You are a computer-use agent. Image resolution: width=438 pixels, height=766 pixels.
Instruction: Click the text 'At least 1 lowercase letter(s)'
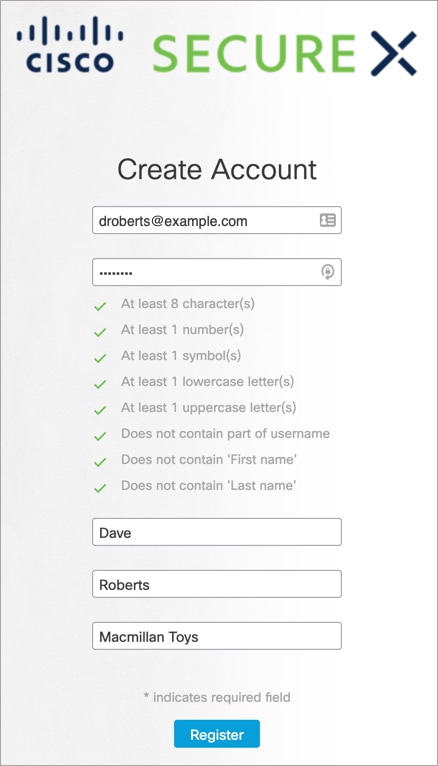(x=208, y=382)
